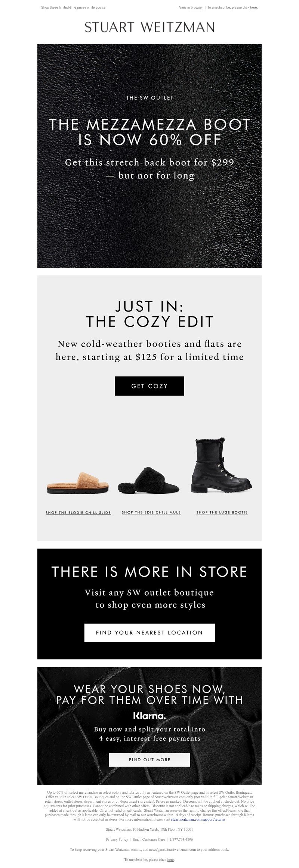Open the 'View in browser' link
Screen dimensions: 299x868
(197, 7)
